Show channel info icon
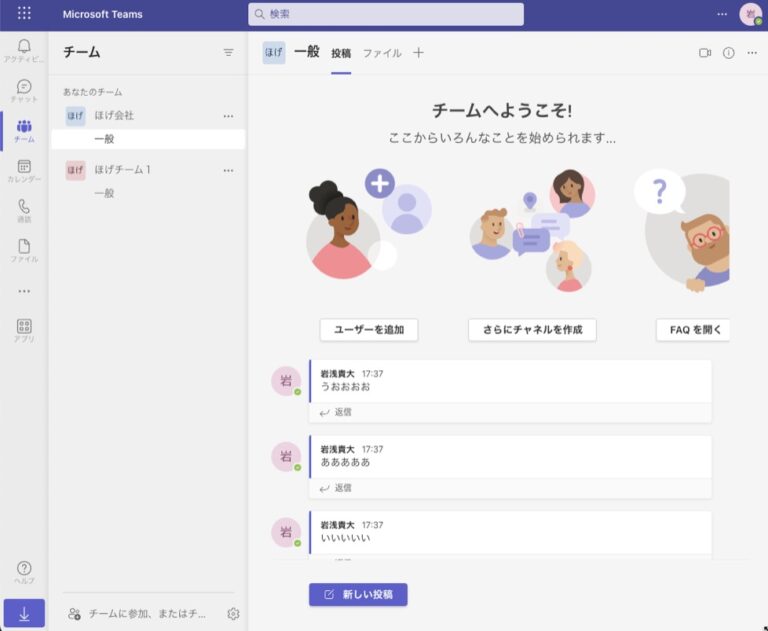 point(728,53)
